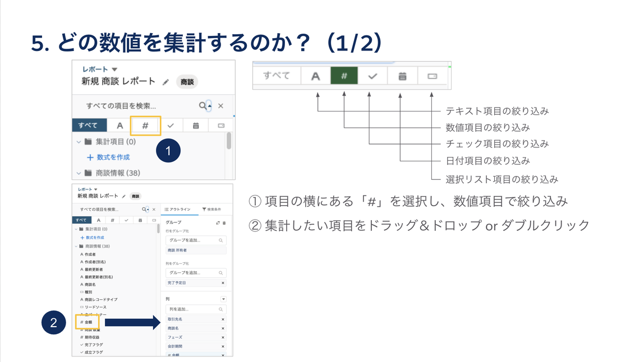Viewport: 644px width, 362px height.
Task: Select the '# 期待収益' field
Action: pos(90,337)
